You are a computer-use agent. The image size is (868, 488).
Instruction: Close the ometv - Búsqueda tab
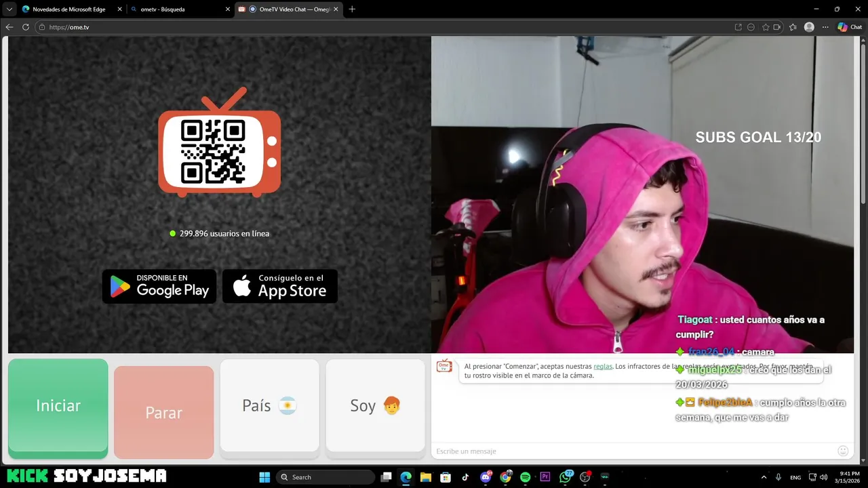227,9
